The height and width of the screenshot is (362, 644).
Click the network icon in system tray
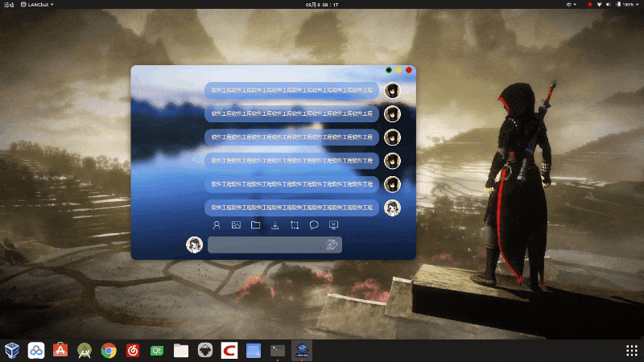point(599,5)
